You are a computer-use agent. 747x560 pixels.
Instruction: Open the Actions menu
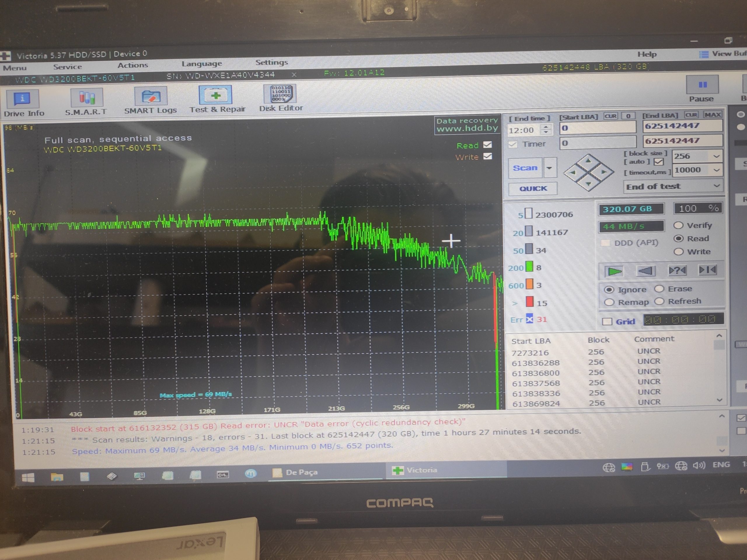tap(133, 65)
